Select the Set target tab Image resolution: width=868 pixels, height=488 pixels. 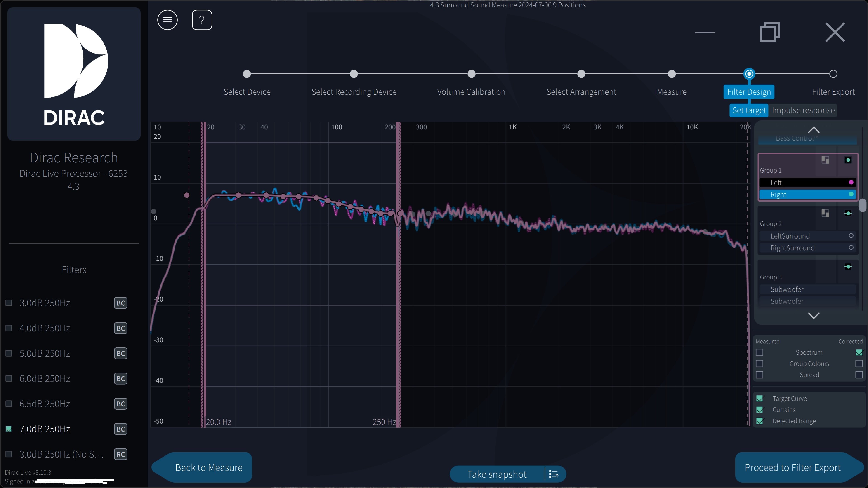[x=749, y=110]
